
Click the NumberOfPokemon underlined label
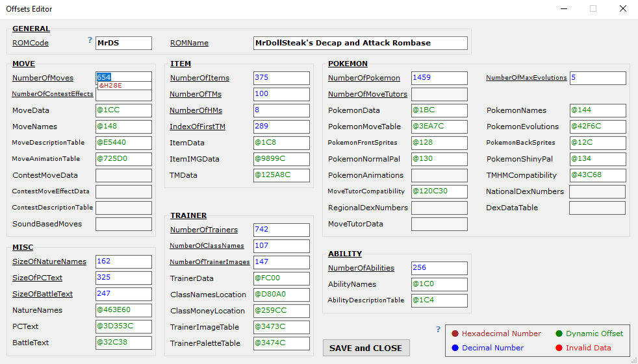(364, 78)
